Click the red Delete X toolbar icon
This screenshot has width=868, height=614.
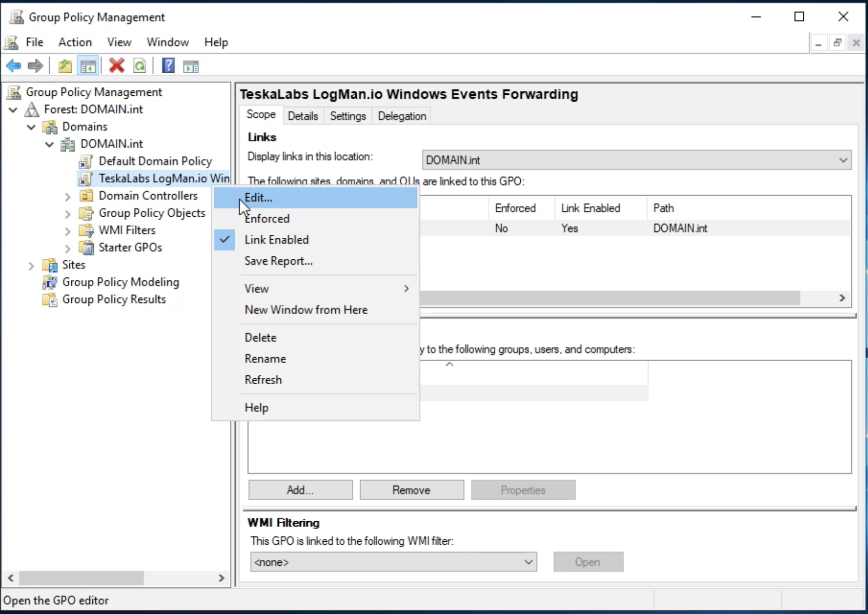coord(117,66)
